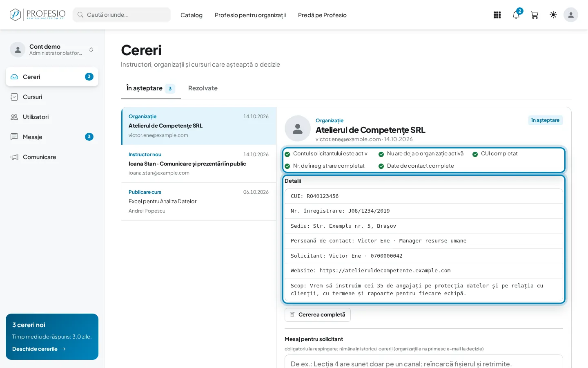This screenshot has height=368, width=588.
Task: Click the CUI RO40123456 row
Action: [424, 196]
